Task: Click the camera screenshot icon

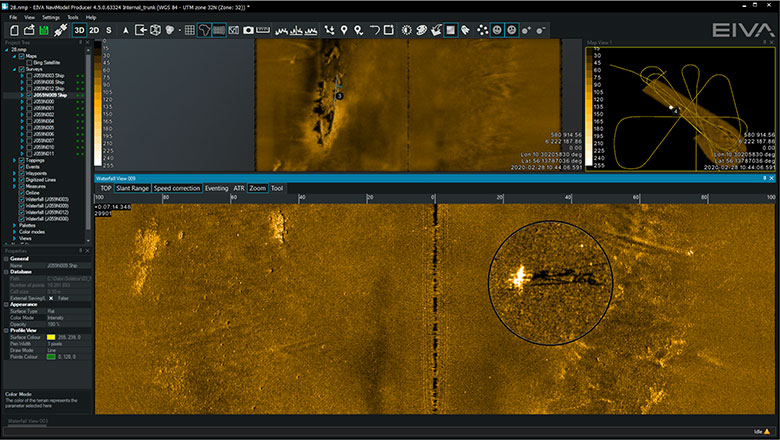Action: coord(248,30)
